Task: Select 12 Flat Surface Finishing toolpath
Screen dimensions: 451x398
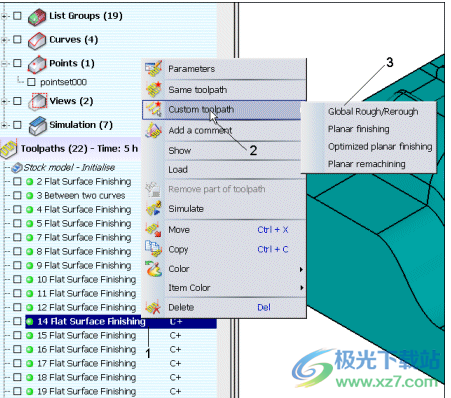Action: click(x=87, y=308)
